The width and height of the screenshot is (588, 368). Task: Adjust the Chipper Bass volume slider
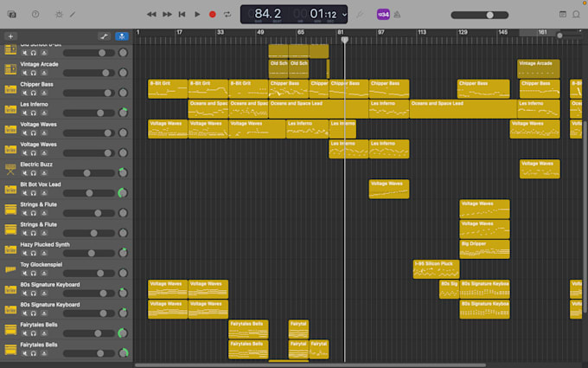[x=89, y=93]
